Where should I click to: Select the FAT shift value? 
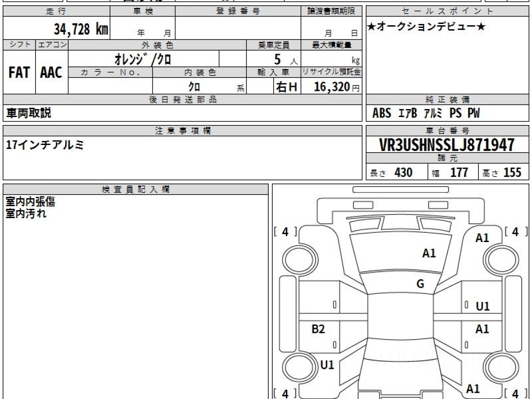[x=19, y=72]
